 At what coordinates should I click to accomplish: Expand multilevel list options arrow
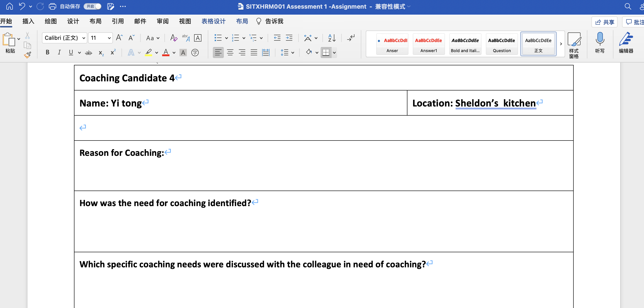tap(261, 38)
